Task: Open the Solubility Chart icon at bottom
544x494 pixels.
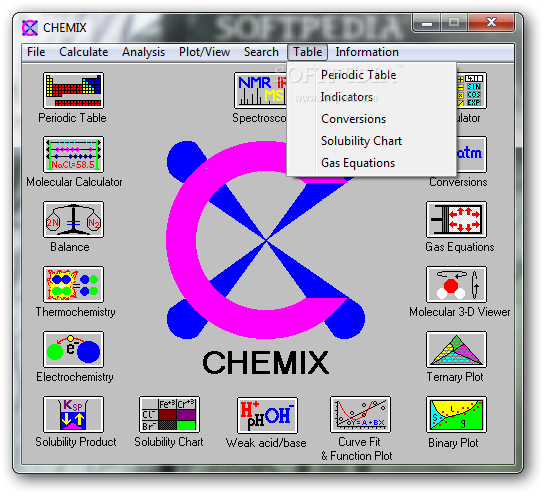Action: [x=169, y=415]
